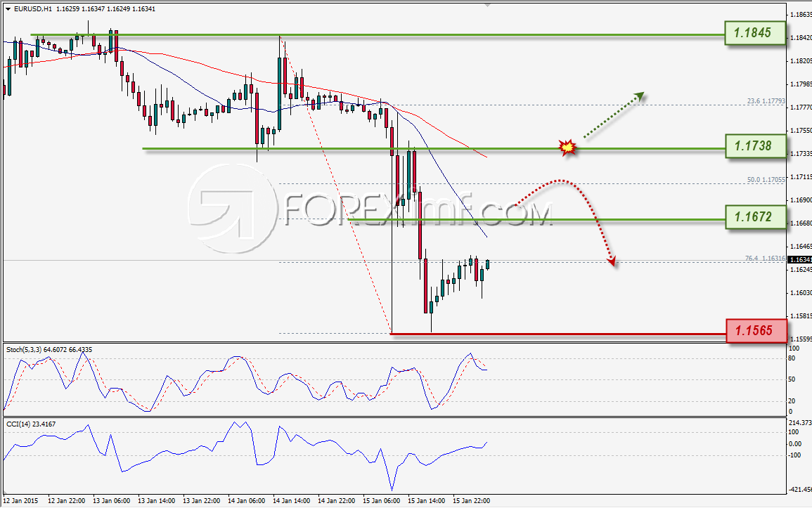The height and width of the screenshot is (508, 812).
Task: Click the 80 level on the Stochastic scale
Action: (790, 357)
